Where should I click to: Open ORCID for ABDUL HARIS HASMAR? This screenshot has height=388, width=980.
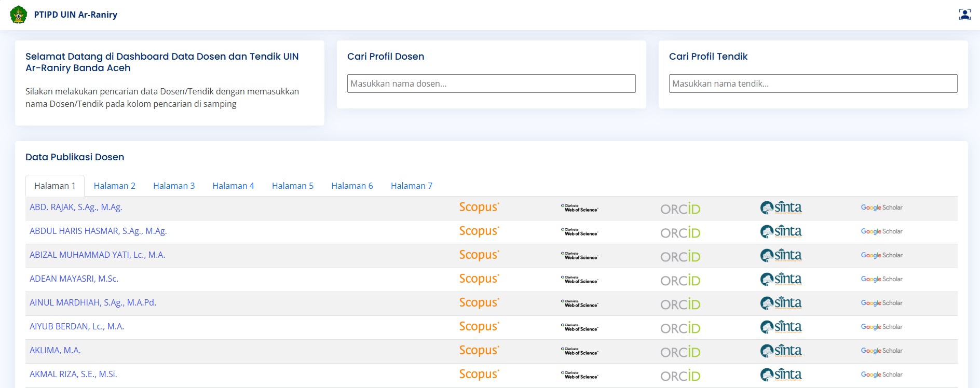coord(680,232)
